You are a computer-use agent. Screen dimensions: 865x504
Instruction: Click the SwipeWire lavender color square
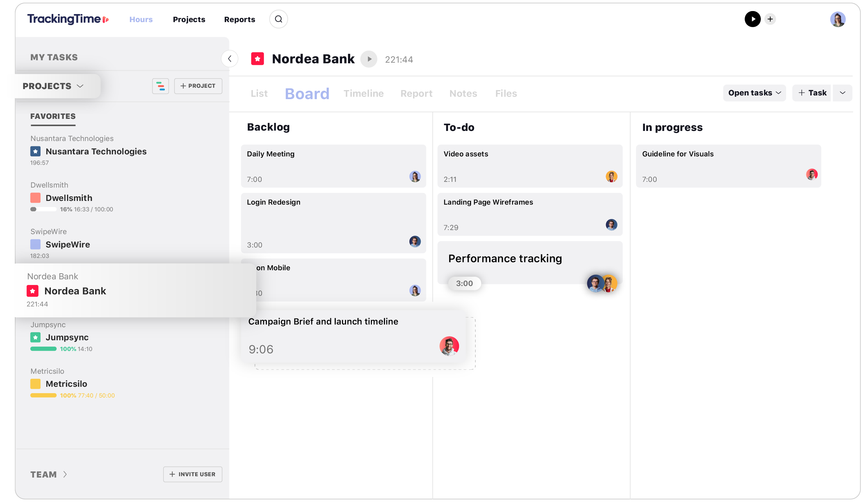pyautogui.click(x=36, y=244)
